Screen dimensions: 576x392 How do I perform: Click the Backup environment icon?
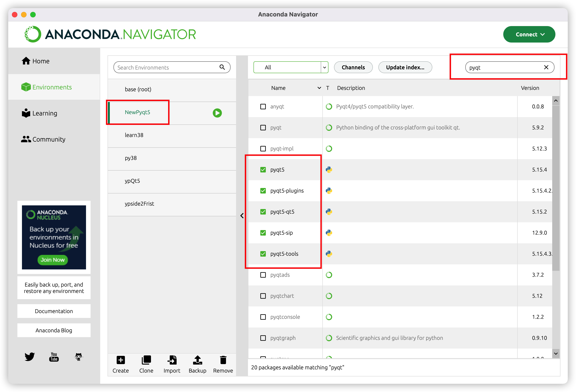tap(198, 360)
